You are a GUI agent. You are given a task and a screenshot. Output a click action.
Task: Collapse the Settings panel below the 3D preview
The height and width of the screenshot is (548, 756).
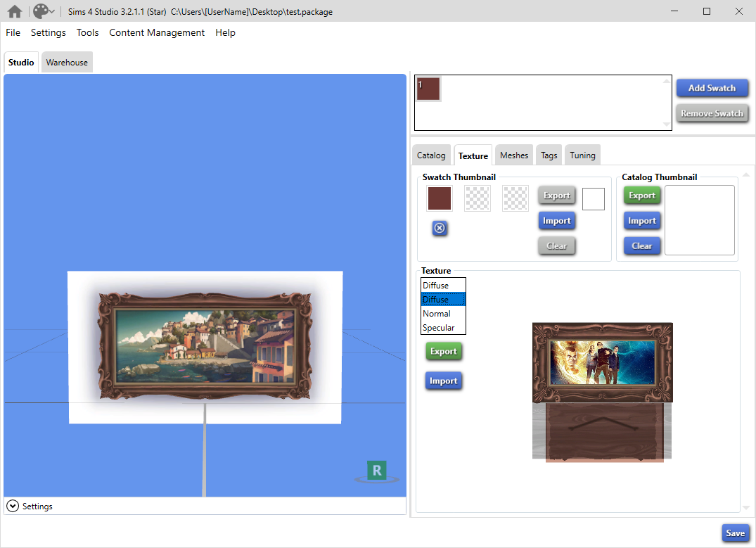click(x=13, y=505)
